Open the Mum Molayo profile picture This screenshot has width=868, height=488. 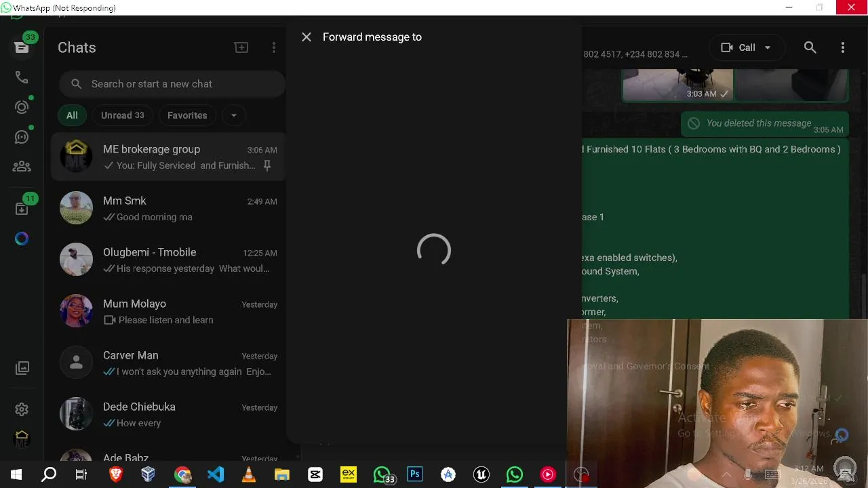coord(76,311)
